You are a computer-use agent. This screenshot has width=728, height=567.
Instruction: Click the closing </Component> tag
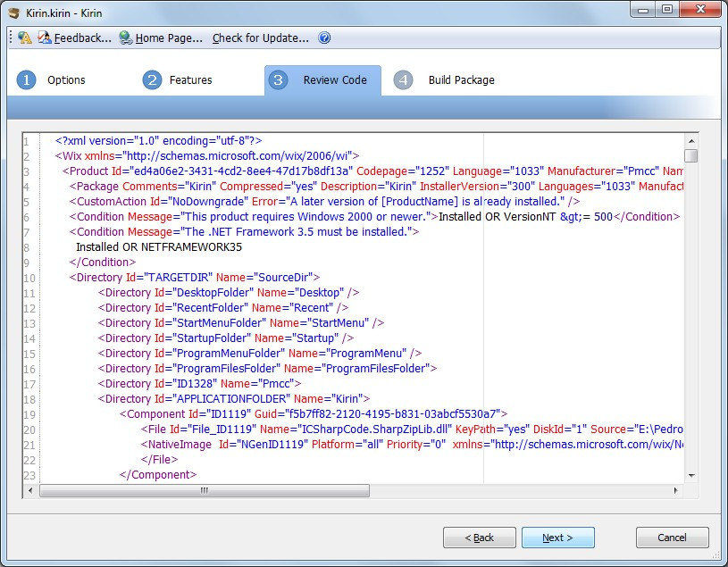pyautogui.click(x=158, y=475)
